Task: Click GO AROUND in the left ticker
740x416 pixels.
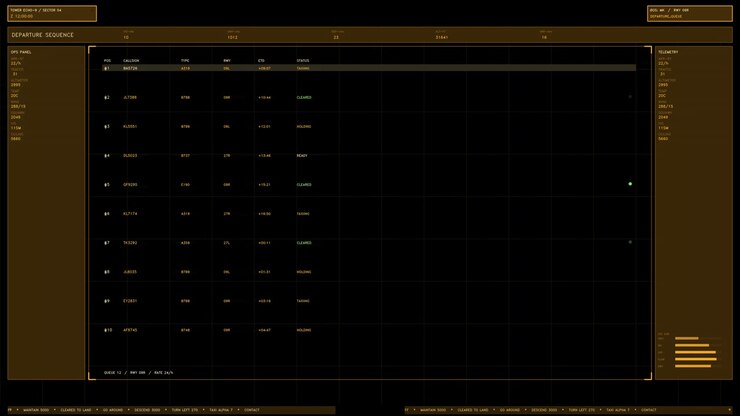Action: (x=113, y=410)
